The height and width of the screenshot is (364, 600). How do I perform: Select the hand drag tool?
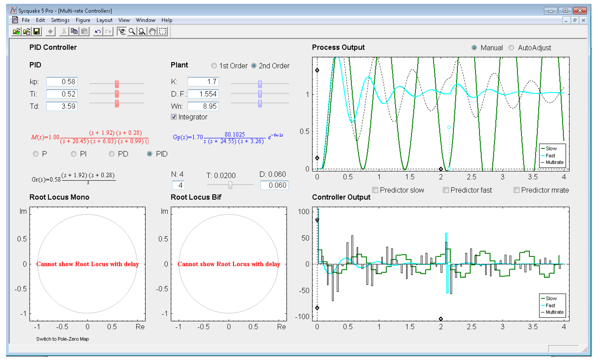pyautogui.click(x=152, y=31)
